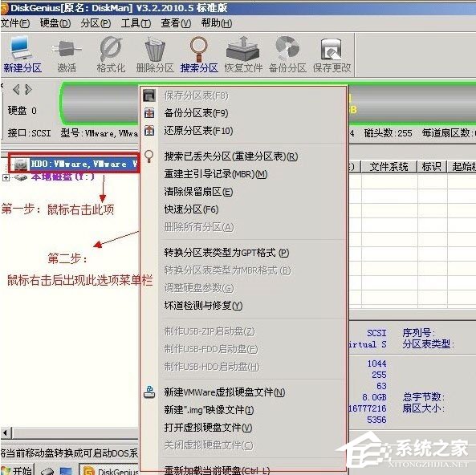Image resolution: width=476 pixels, height=475 pixels.
Task: Select the 搜索分区 magnifier icon
Action: pyautogui.click(x=199, y=55)
